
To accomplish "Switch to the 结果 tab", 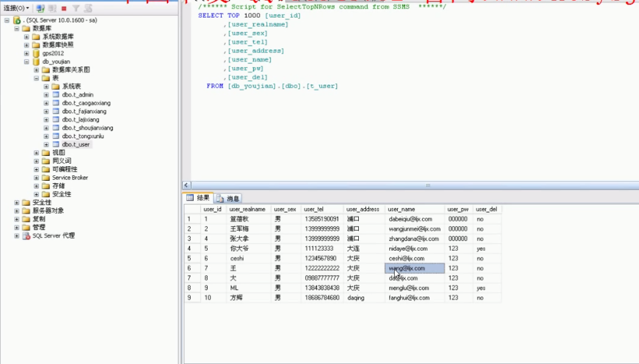I will pyautogui.click(x=198, y=198).
